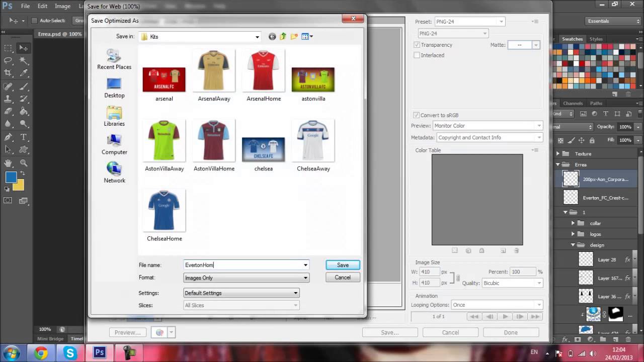Click the swap foreground/background colors icon
644x362 pixels.
(x=22, y=174)
